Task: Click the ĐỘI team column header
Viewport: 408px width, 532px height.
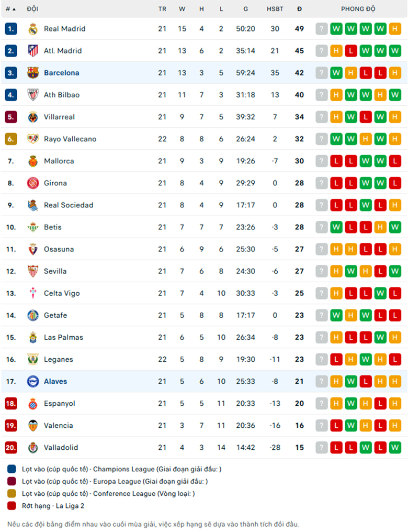Action: 32,9
